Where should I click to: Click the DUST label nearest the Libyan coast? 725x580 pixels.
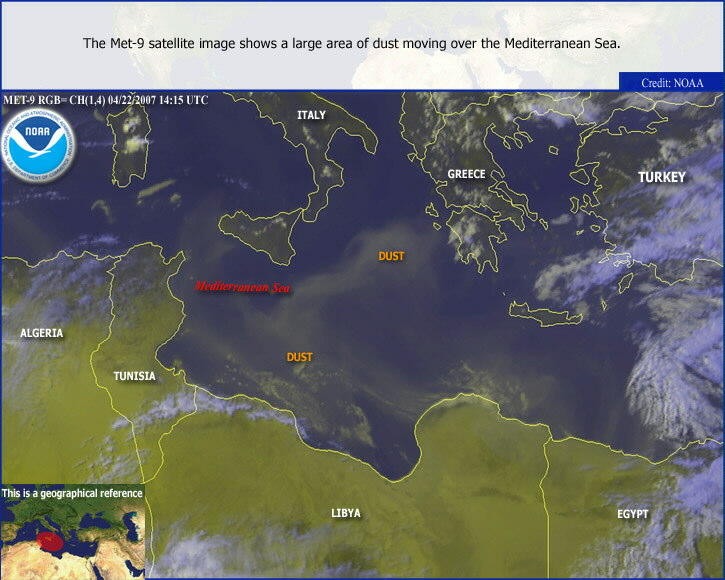[x=299, y=357]
